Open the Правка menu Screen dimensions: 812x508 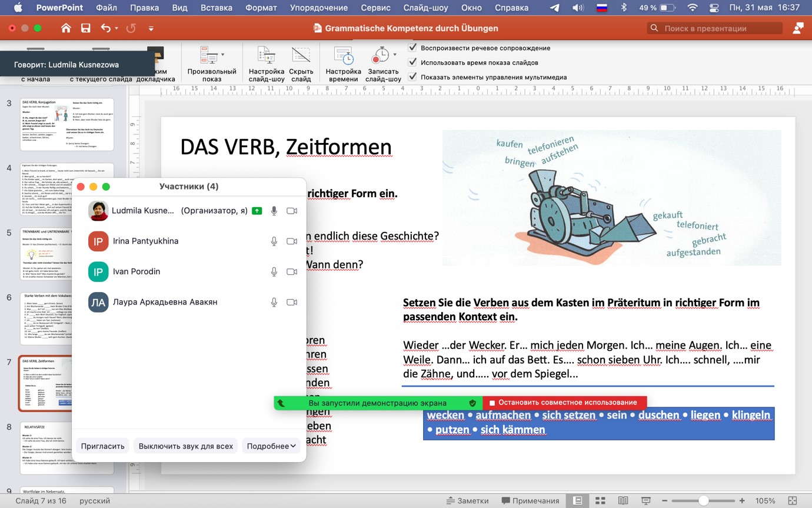click(144, 8)
